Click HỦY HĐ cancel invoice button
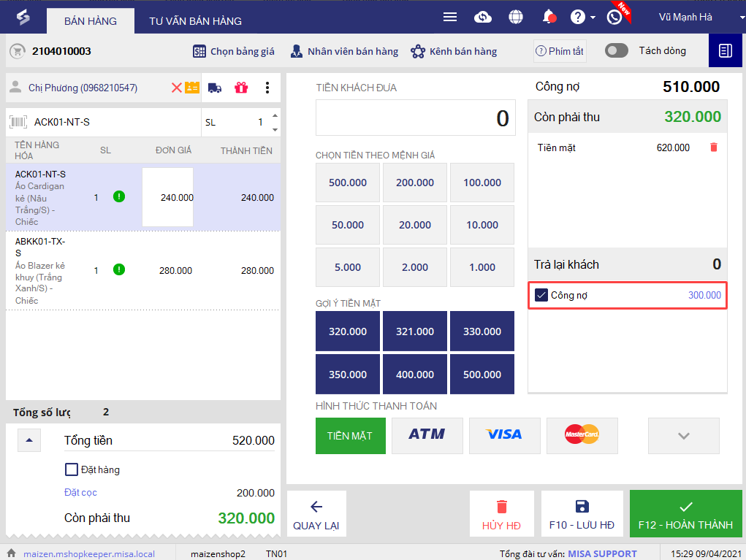This screenshot has height=560, width=746. point(501,514)
